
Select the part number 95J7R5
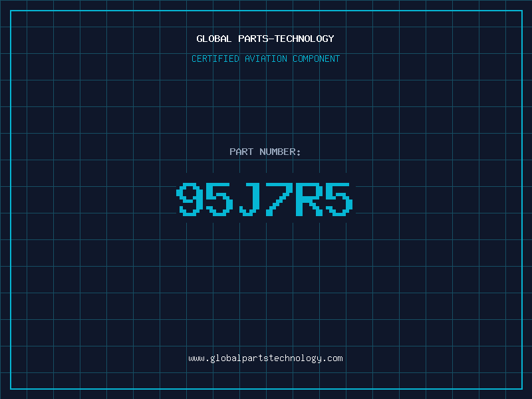pos(265,199)
